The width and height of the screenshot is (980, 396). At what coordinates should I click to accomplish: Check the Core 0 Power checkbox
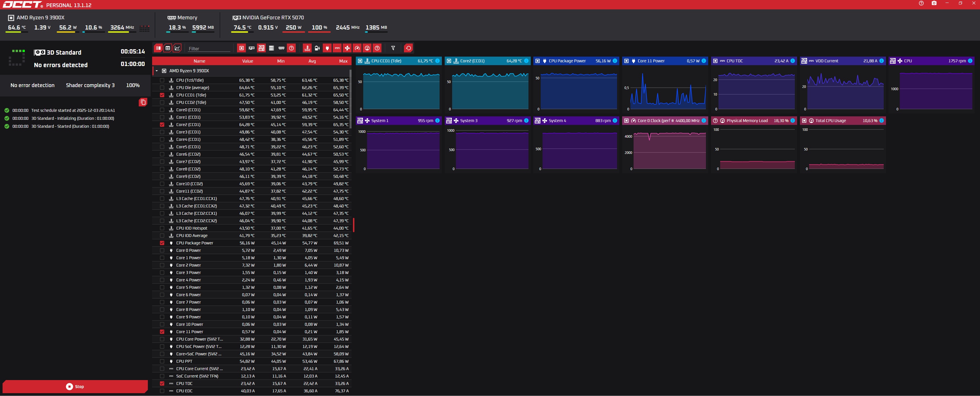162,250
